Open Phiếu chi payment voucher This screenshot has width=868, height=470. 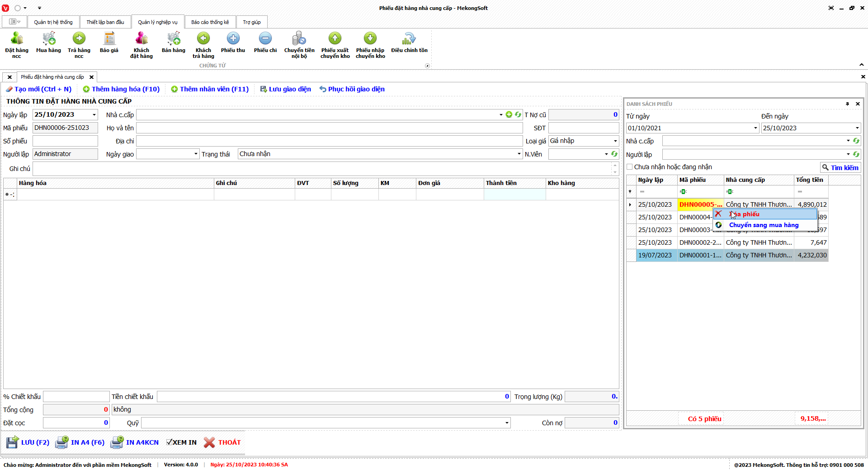265,43
